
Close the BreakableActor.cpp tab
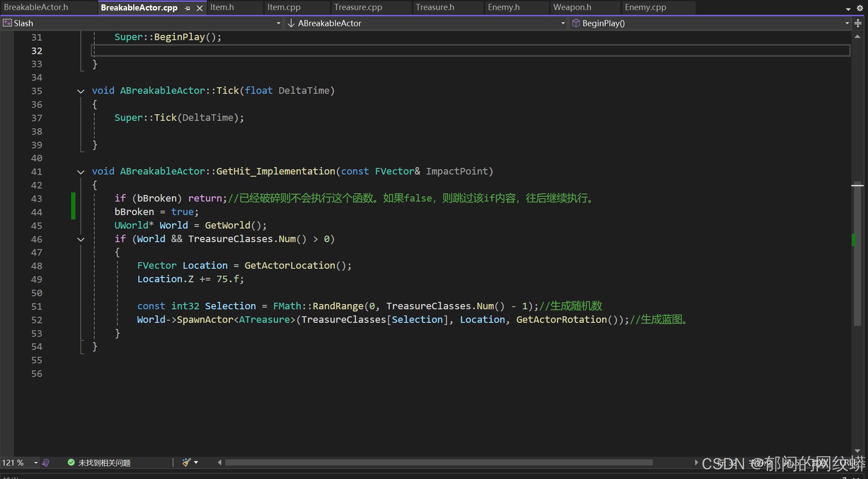[199, 8]
